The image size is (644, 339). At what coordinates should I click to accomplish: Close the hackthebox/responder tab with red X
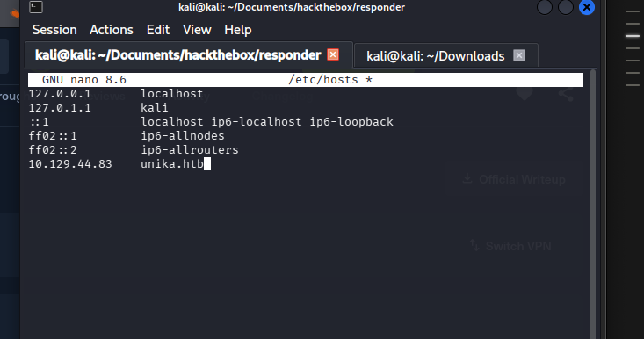point(333,54)
